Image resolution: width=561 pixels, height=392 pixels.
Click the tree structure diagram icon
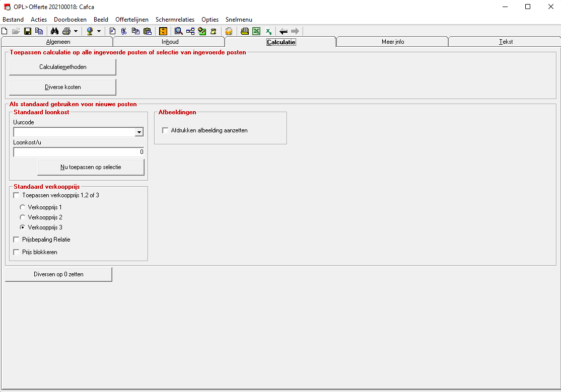tap(190, 31)
